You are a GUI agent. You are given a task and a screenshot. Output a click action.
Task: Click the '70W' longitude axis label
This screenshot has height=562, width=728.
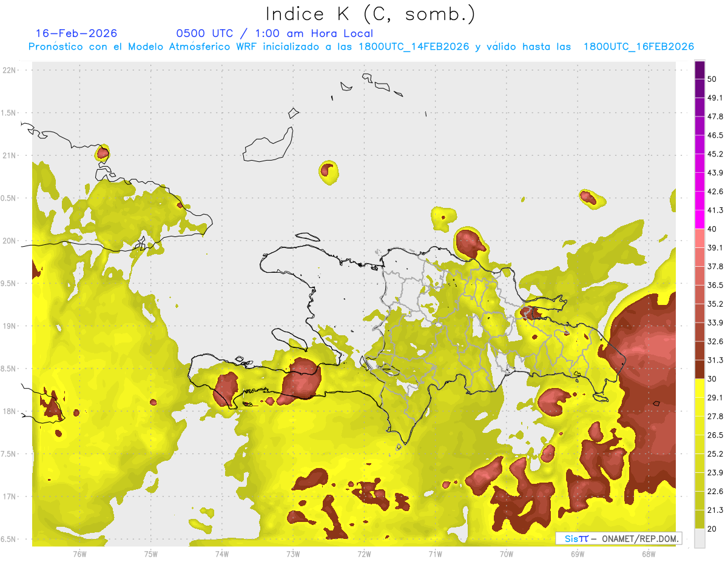[x=507, y=554]
